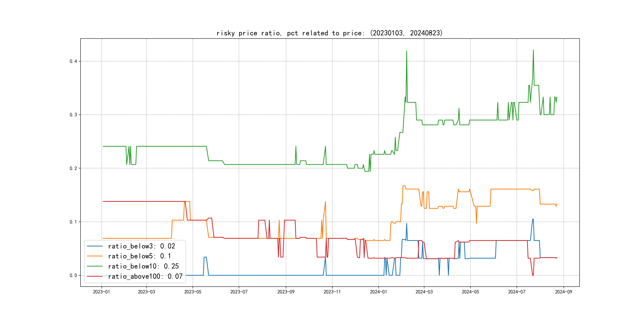The width and height of the screenshot is (644, 322).
Task: Click the 2024-05 x-axis tick label
Action: 470,292
